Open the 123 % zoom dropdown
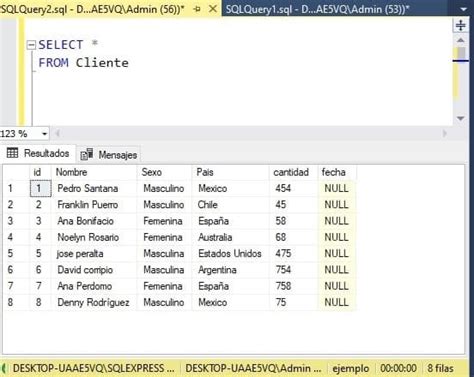The image size is (474, 377). pyautogui.click(x=44, y=134)
